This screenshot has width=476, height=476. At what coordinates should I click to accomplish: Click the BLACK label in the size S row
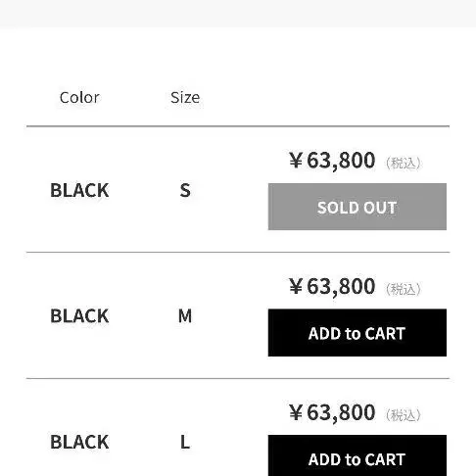[79, 190]
